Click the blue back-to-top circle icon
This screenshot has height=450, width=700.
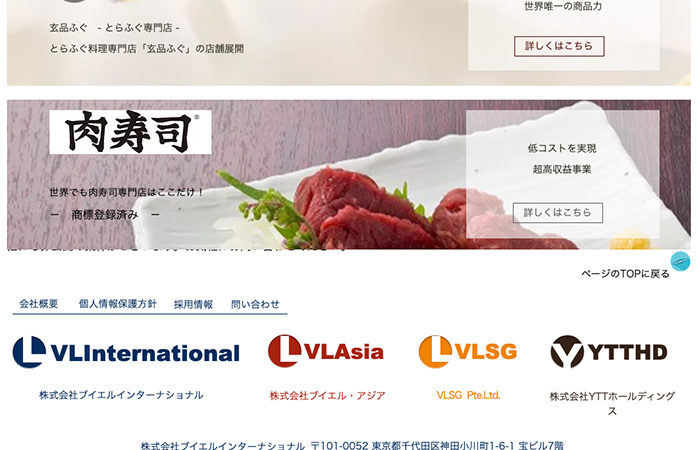point(680,261)
